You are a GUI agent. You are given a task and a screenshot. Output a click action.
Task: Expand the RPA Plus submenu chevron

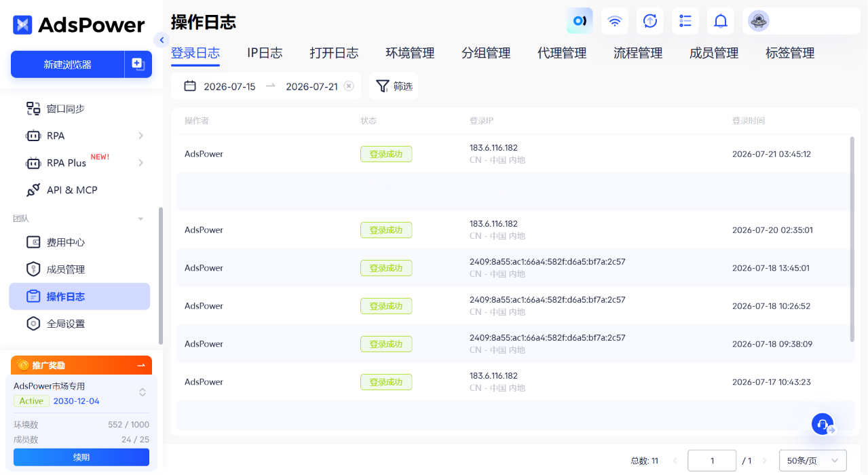coord(141,163)
